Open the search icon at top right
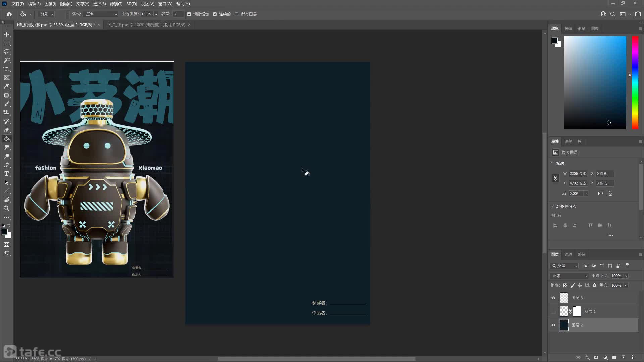This screenshot has height=362, width=644. point(613,14)
